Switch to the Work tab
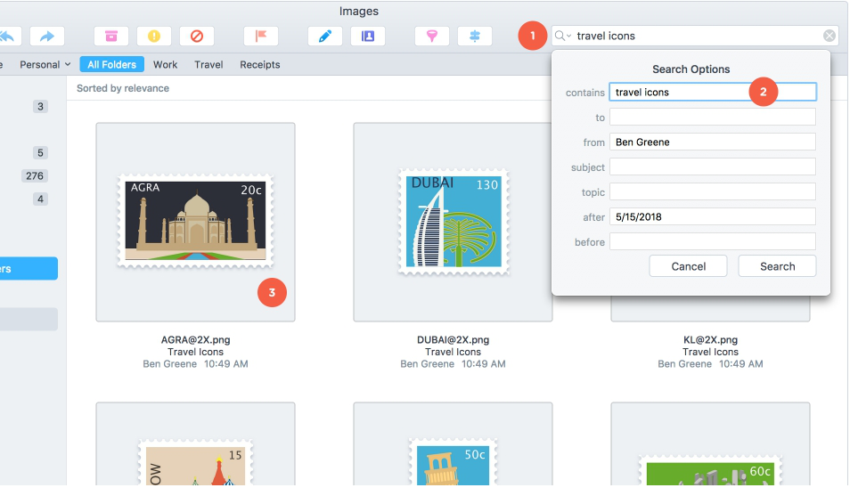The image size is (850, 504). tap(166, 64)
